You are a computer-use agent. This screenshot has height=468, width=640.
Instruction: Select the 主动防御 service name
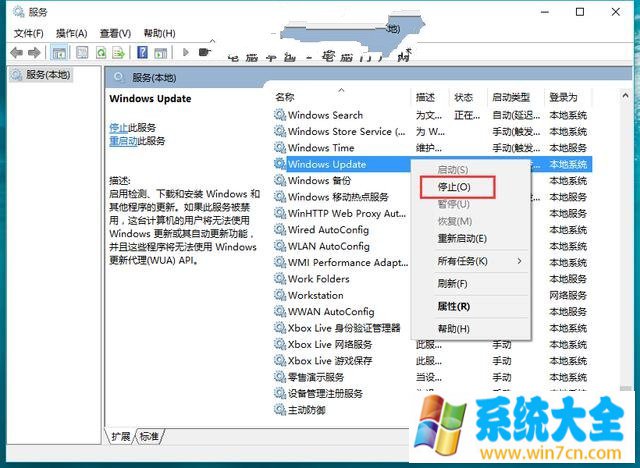[307, 410]
